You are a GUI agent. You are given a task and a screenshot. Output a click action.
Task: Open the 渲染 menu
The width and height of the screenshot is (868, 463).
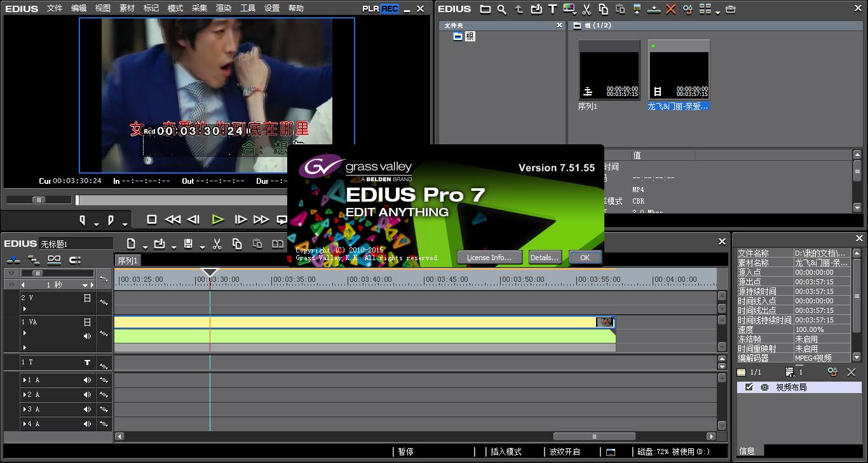coord(223,8)
